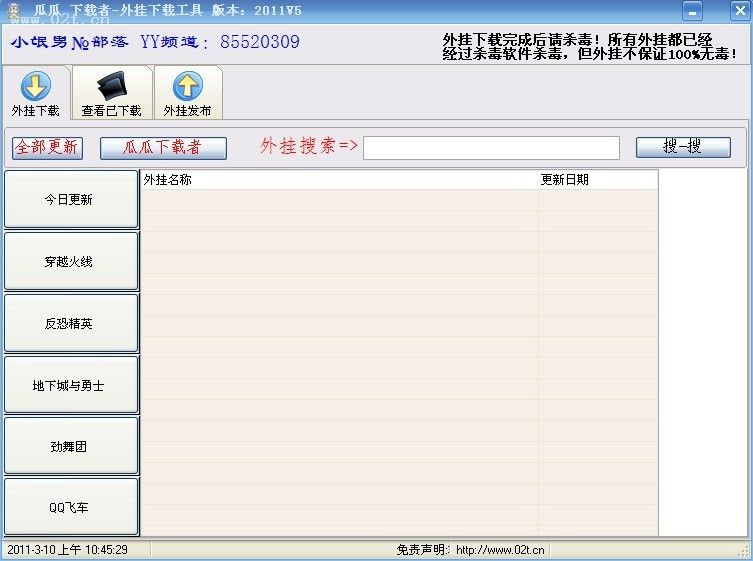Screen dimensions: 753x561
Task: Select the 地下城与勇士 category
Action: pos(71,385)
